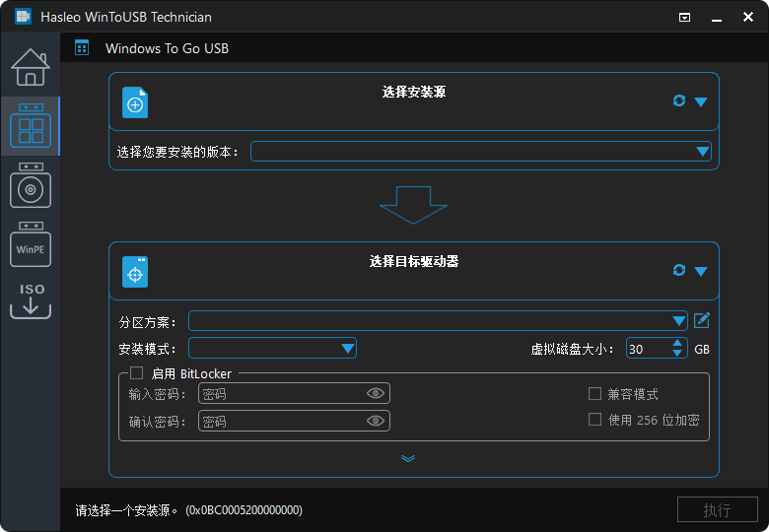Enable the BitLocker checkbox
The height and width of the screenshot is (532, 769).
coord(136,373)
